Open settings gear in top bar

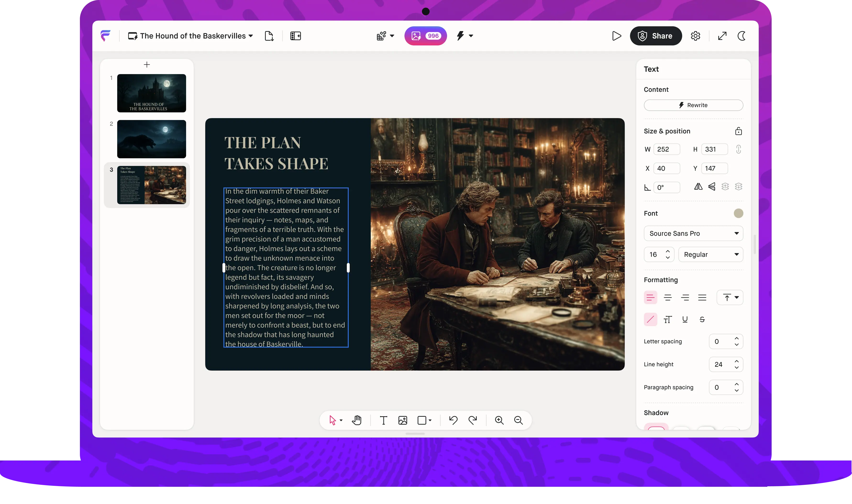(695, 36)
